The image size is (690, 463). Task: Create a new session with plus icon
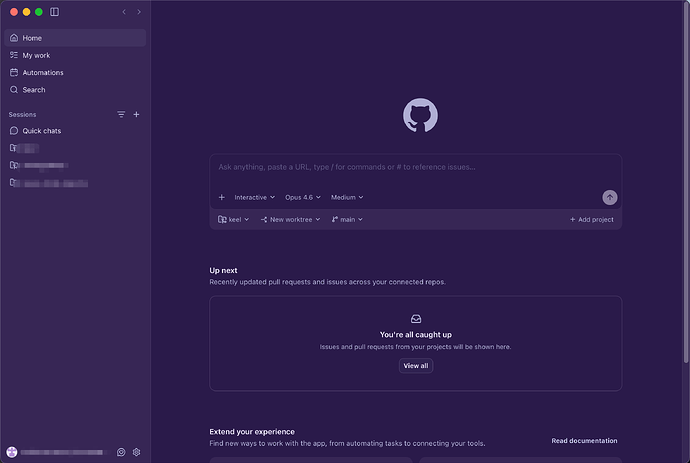coord(136,114)
